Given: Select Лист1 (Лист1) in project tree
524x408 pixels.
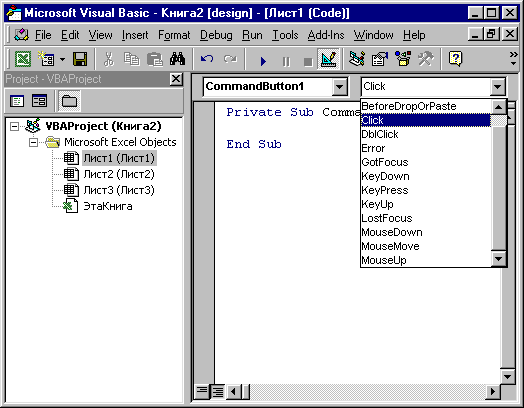Looking at the screenshot, I should point(119,158).
